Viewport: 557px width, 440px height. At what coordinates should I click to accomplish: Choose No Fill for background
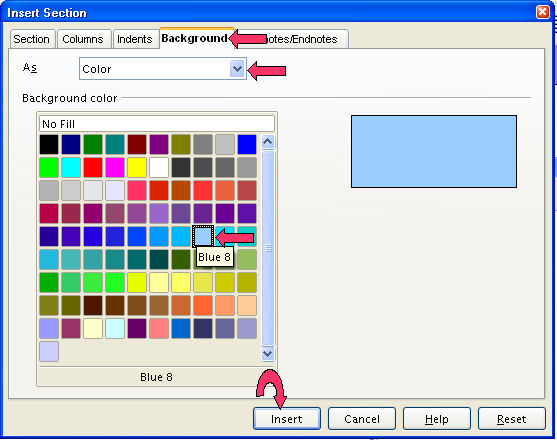click(157, 124)
